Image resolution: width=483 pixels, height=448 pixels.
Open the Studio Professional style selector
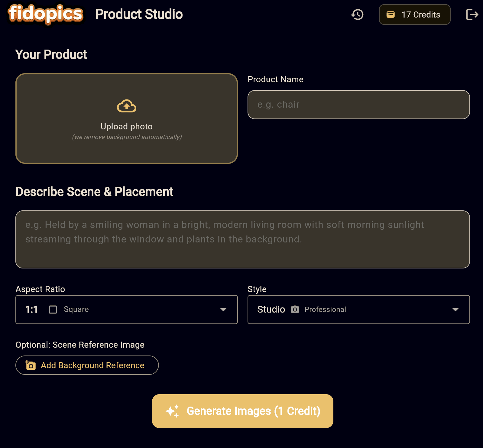pyautogui.click(x=358, y=310)
